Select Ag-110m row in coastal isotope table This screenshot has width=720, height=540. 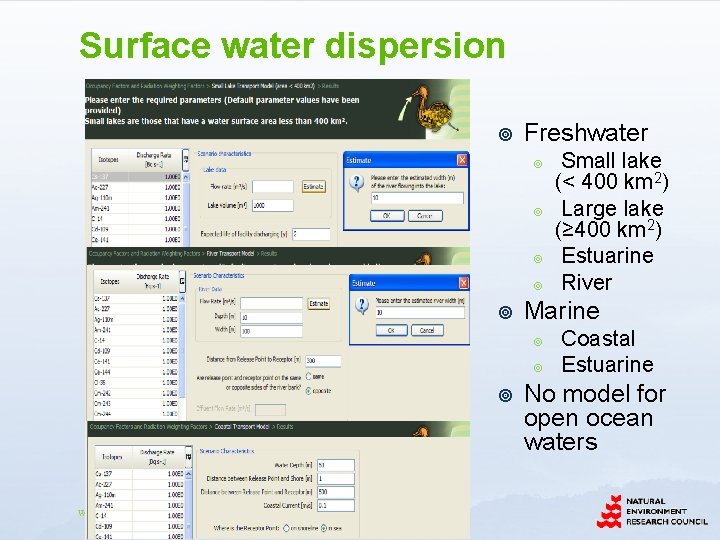139,495
